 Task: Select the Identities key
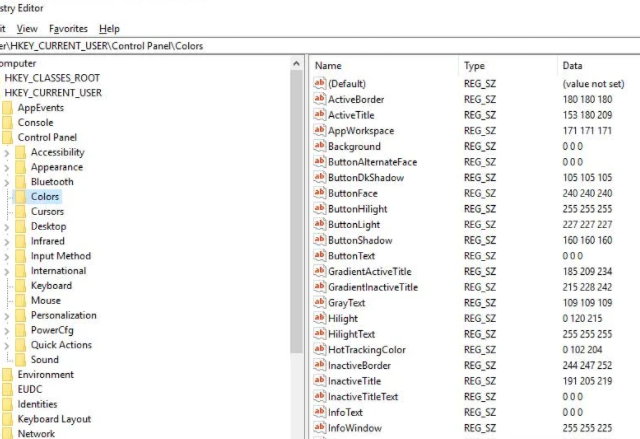[x=37, y=404]
